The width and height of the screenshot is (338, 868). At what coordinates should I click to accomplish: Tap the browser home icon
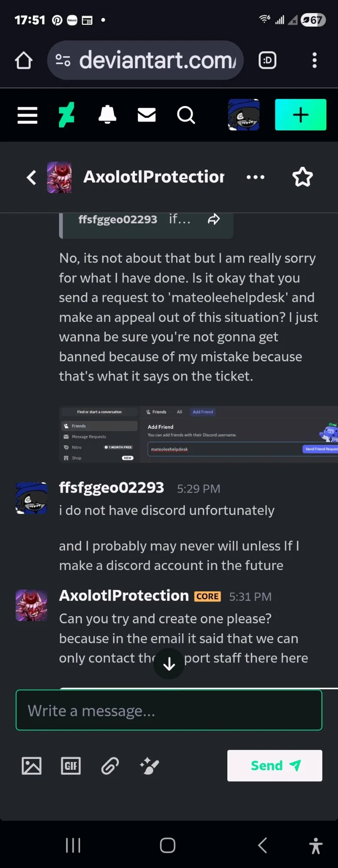pyautogui.click(x=24, y=60)
